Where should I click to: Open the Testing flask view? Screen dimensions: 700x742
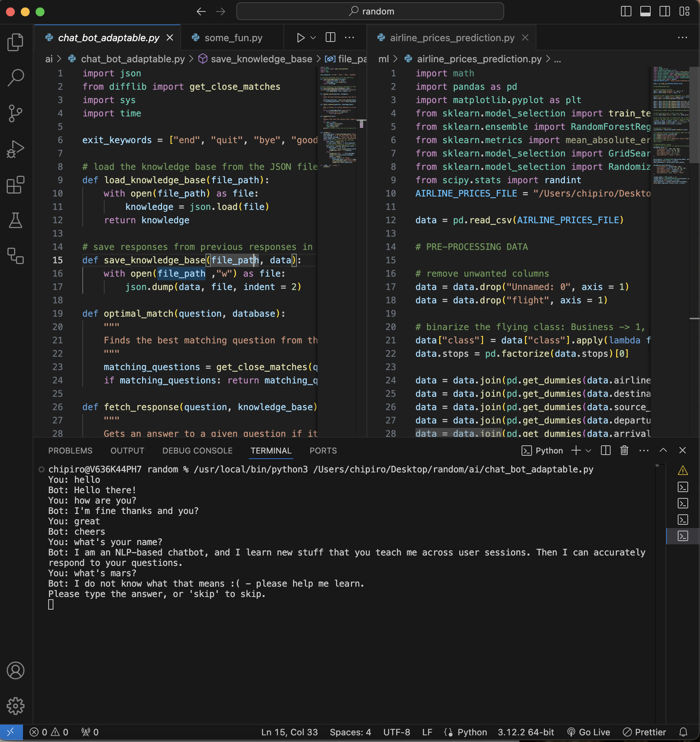(16, 220)
